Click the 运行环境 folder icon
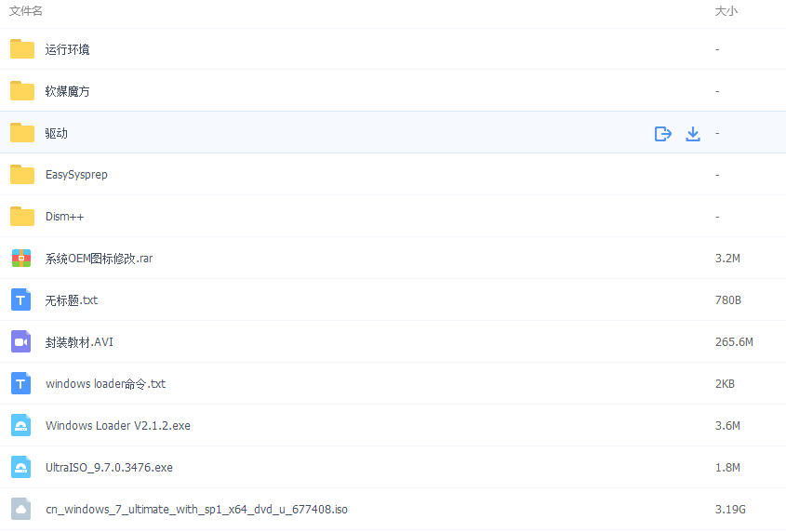Screen dimensions: 786x532 pyautogui.click(x=22, y=49)
